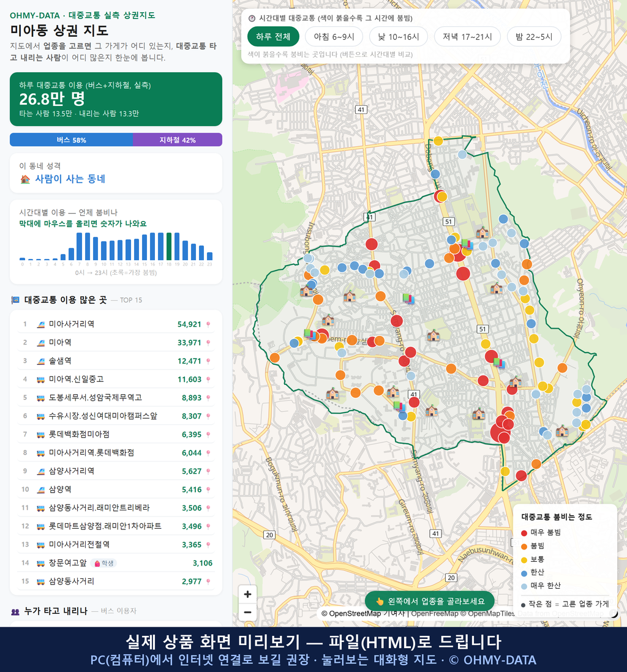Click the pin icon next to 솔샘역
Viewport: 627px width, 672px height.
coord(208,361)
